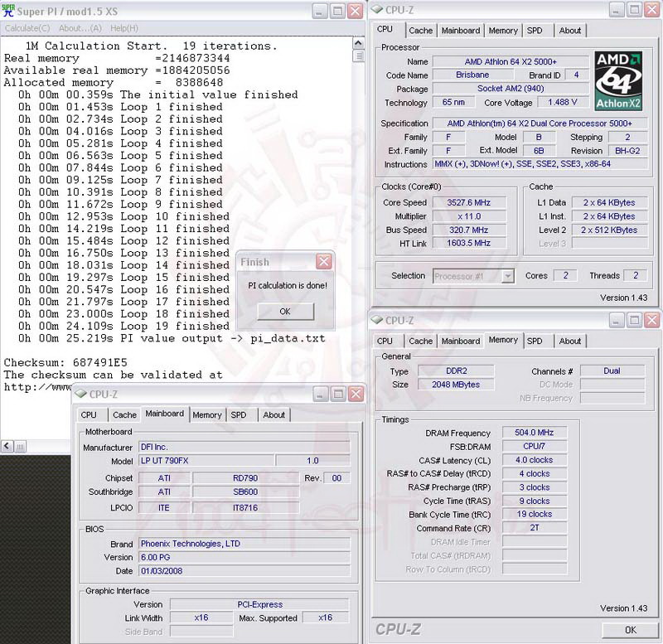Click the Core Speed 3527.6 MHz field
This screenshot has height=644, width=663.
coord(469,202)
